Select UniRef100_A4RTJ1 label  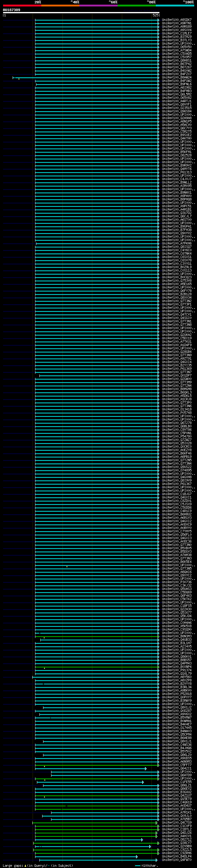pos(176,101)
